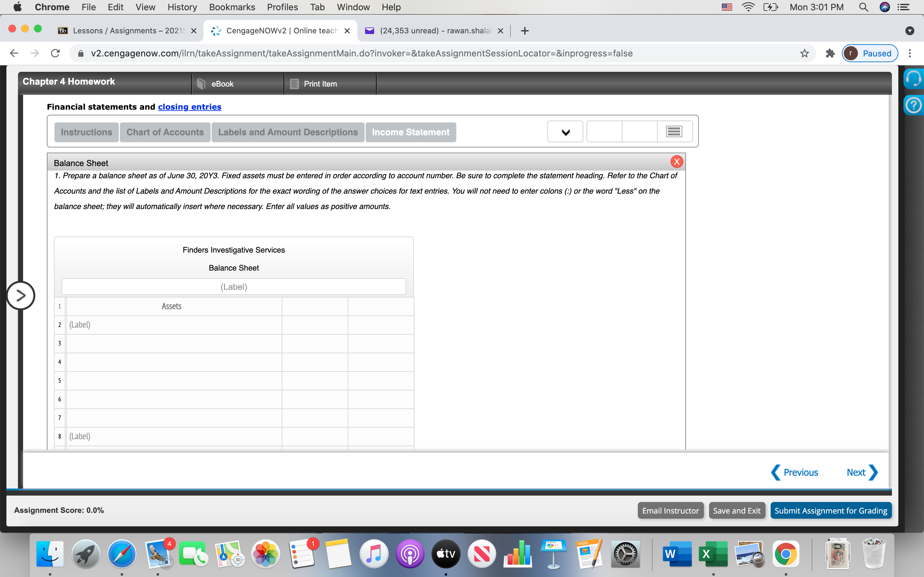Expand the left sidebar arrow panel
924x577 pixels.
[x=21, y=295]
